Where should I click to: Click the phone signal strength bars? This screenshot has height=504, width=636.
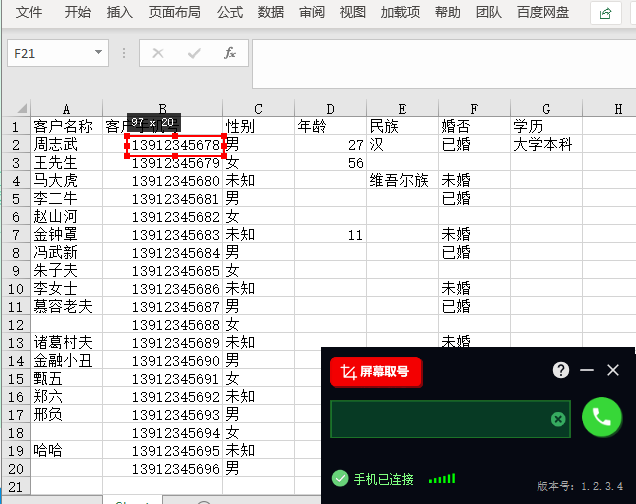point(441,479)
